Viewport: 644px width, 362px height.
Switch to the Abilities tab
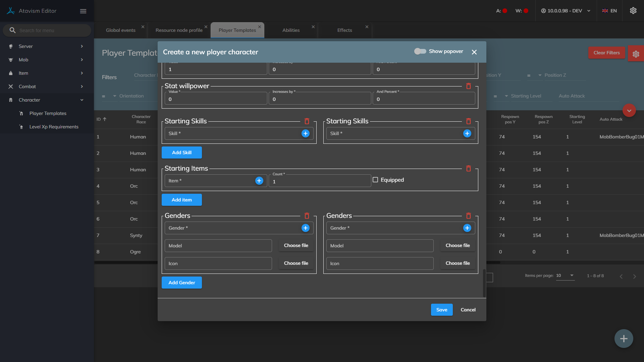click(291, 30)
